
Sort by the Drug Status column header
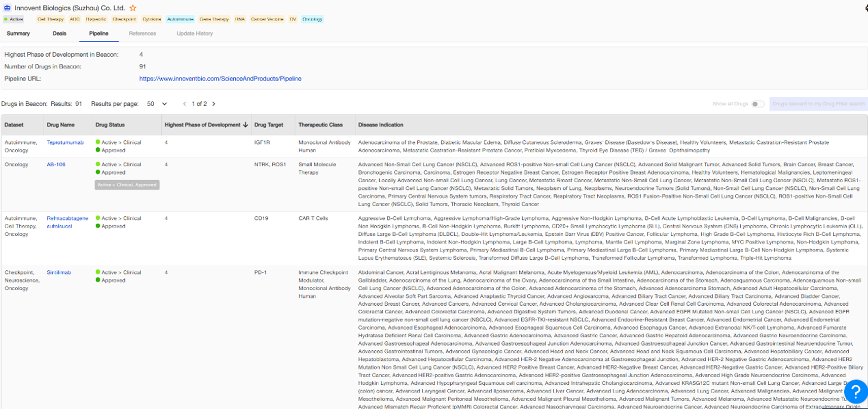(x=110, y=125)
